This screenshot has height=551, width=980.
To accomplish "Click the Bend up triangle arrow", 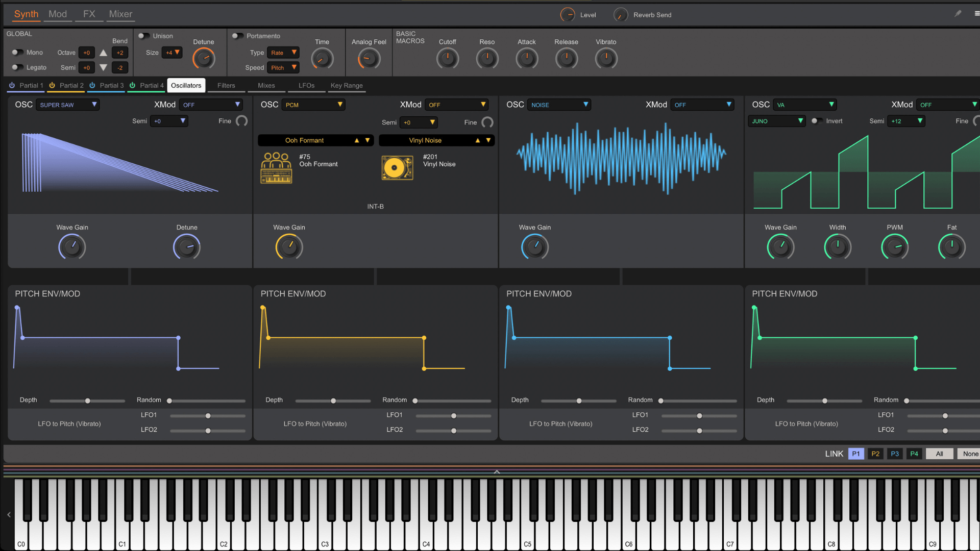I will point(103,53).
